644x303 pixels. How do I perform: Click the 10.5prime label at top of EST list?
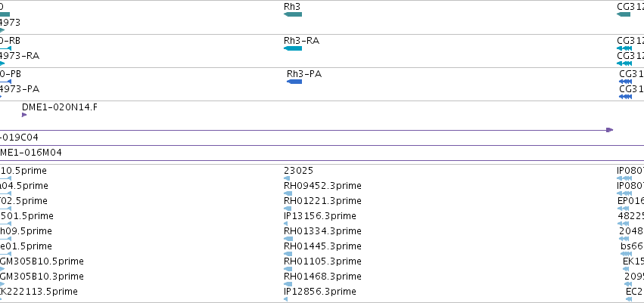23,171
